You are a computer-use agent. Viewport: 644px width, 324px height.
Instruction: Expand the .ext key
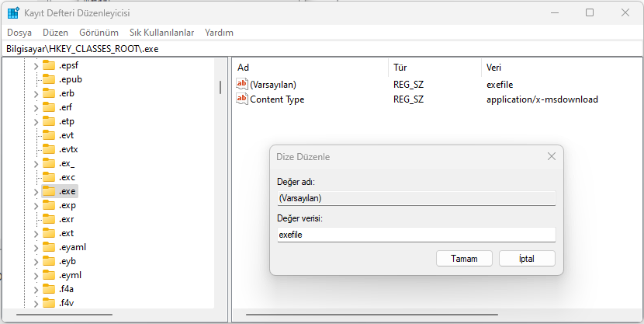pos(36,234)
